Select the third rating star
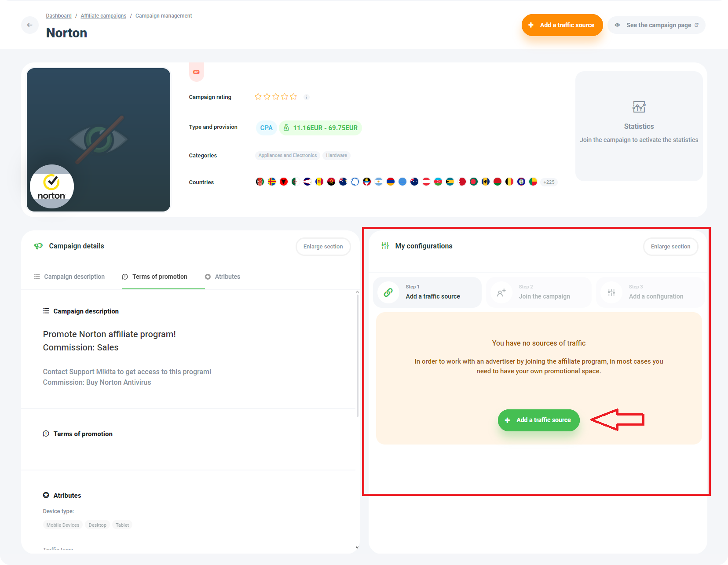The image size is (728, 565). (x=276, y=97)
